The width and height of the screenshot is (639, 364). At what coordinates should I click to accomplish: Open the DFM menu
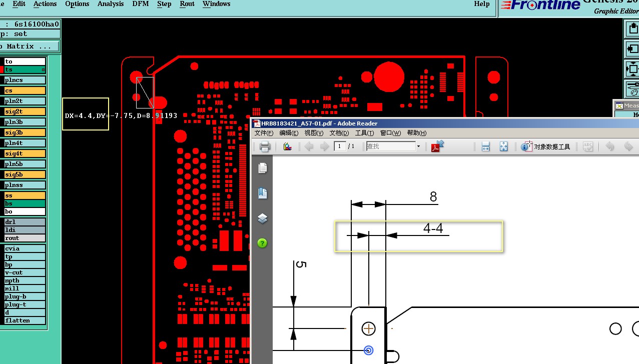140,4
